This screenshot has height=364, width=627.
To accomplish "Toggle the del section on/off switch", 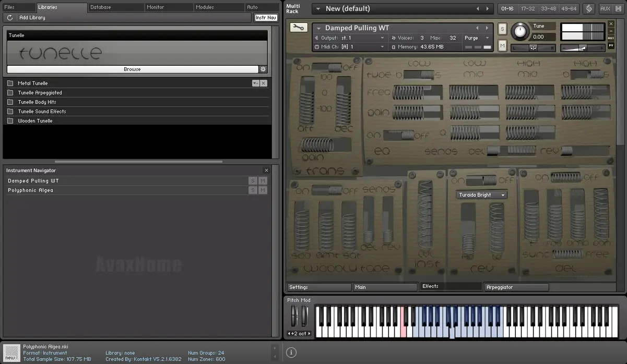I will (566, 177).
